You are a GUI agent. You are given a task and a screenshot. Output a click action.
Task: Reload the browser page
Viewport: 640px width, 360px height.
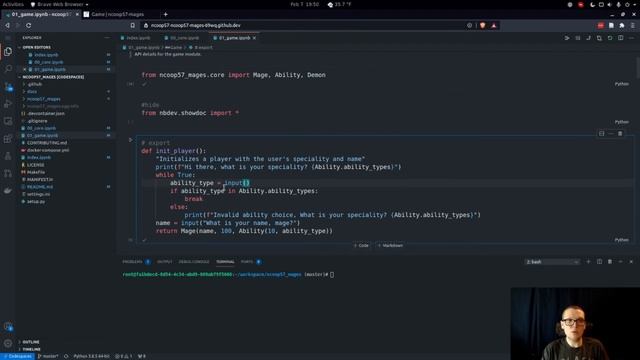point(29,25)
